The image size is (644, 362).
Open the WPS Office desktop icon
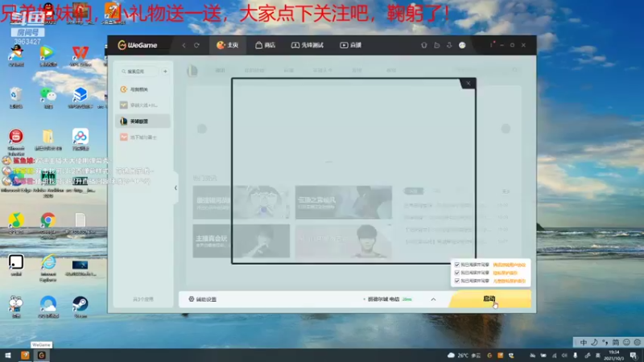(80, 56)
